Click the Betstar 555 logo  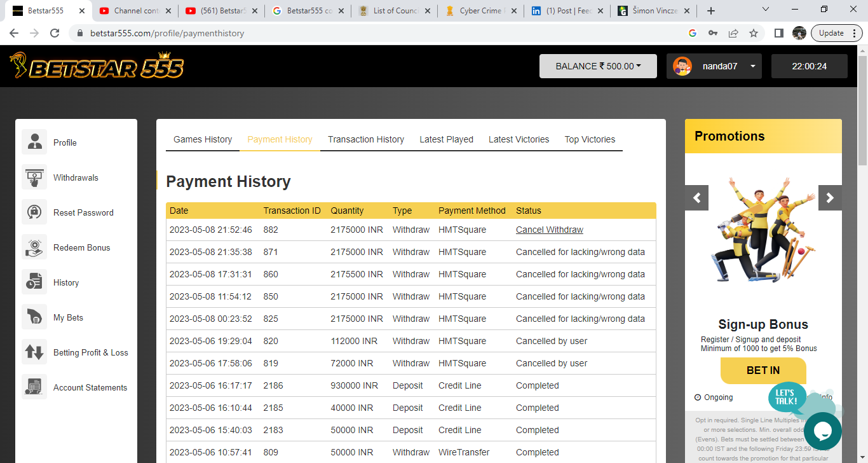(97, 66)
